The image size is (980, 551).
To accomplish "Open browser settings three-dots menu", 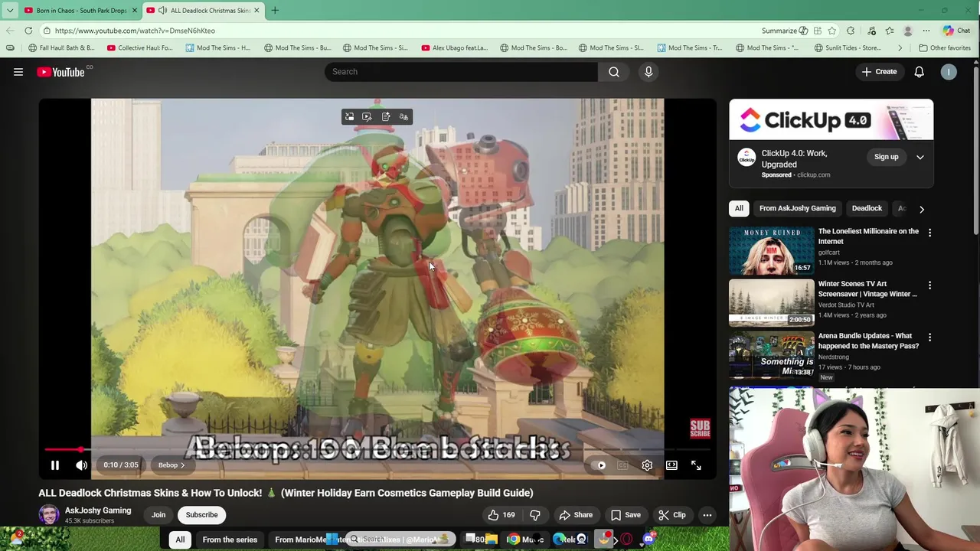I will (926, 31).
